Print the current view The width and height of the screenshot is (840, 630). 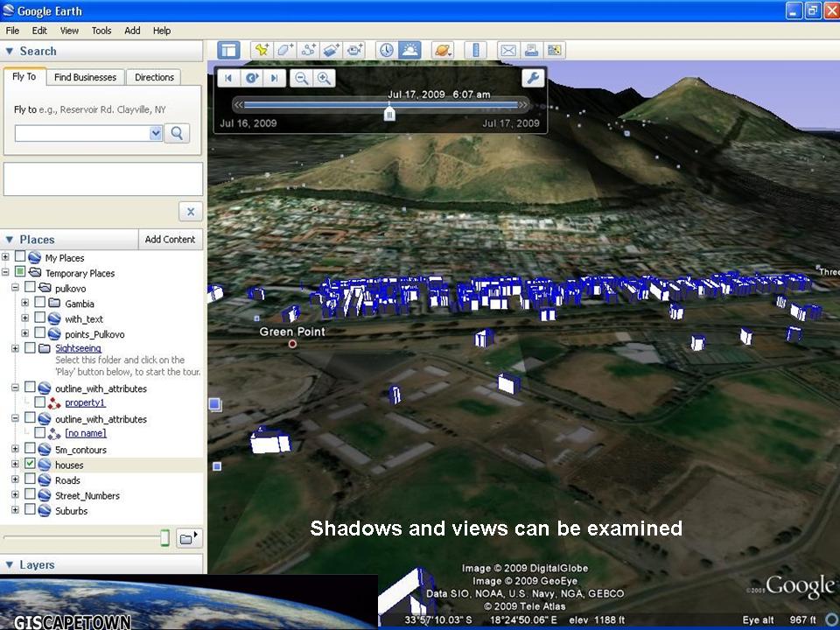click(531, 51)
